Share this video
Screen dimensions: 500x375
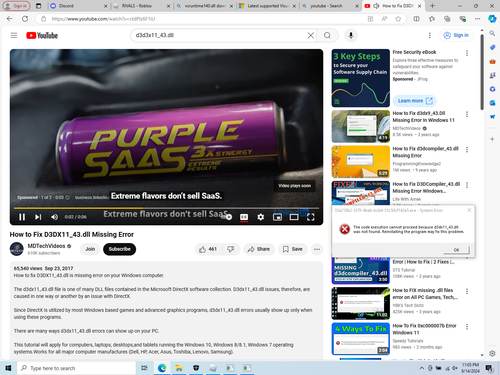click(x=259, y=249)
